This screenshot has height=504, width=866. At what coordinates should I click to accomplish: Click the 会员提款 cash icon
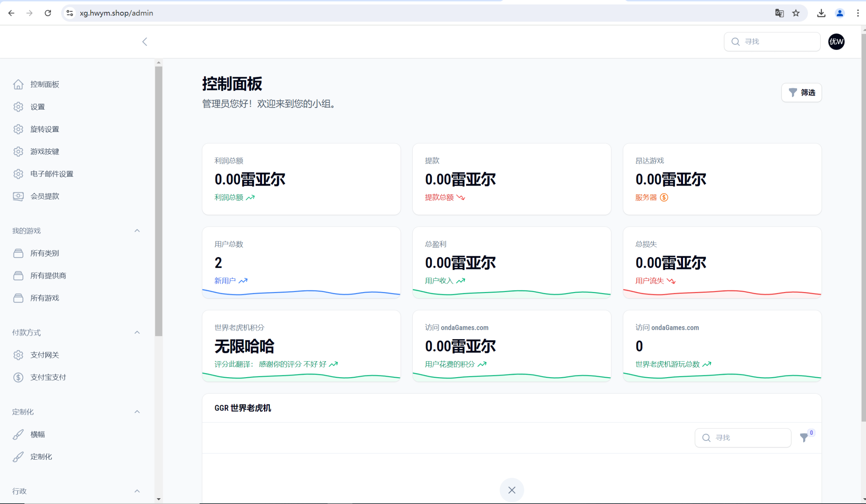coord(18,196)
